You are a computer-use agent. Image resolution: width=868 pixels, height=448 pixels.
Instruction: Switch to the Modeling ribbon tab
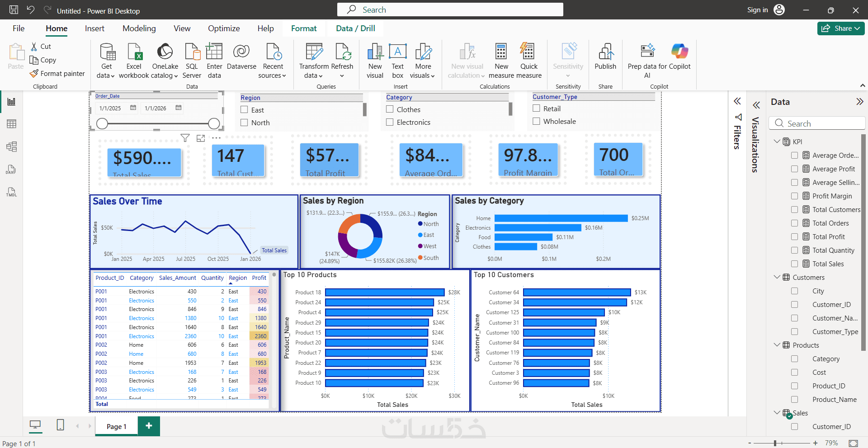[x=139, y=28]
